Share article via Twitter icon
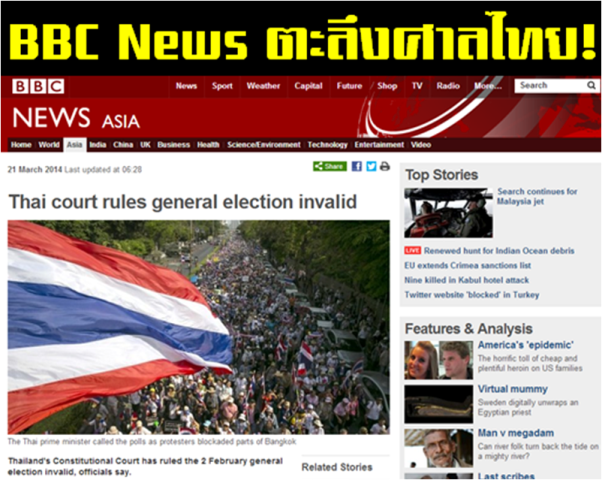 pos(371,166)
